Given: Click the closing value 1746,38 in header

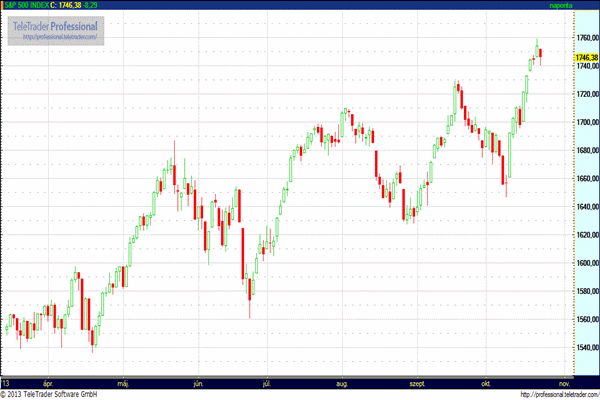Looking at the screenshot, I should click(95, 5).
